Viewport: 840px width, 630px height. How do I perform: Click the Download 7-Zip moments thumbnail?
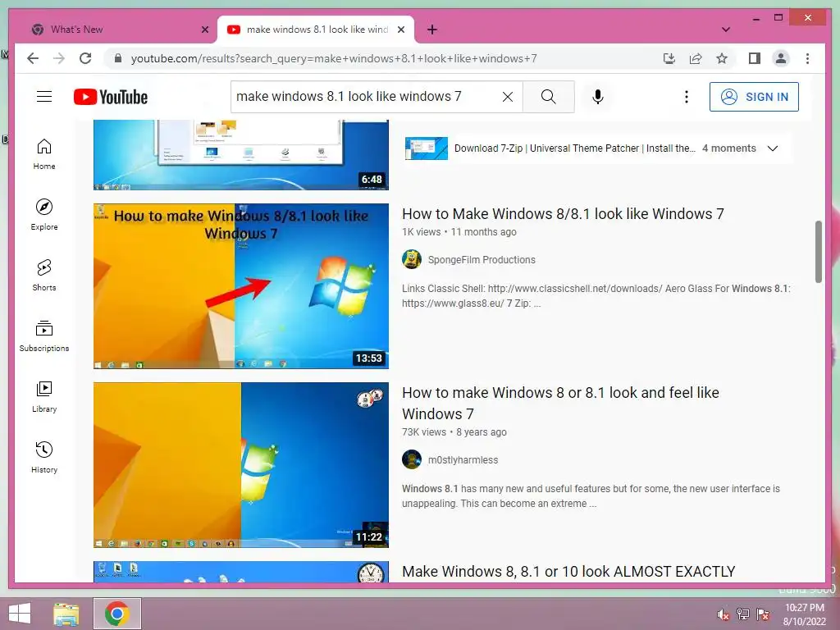click(x=427, y=148)
